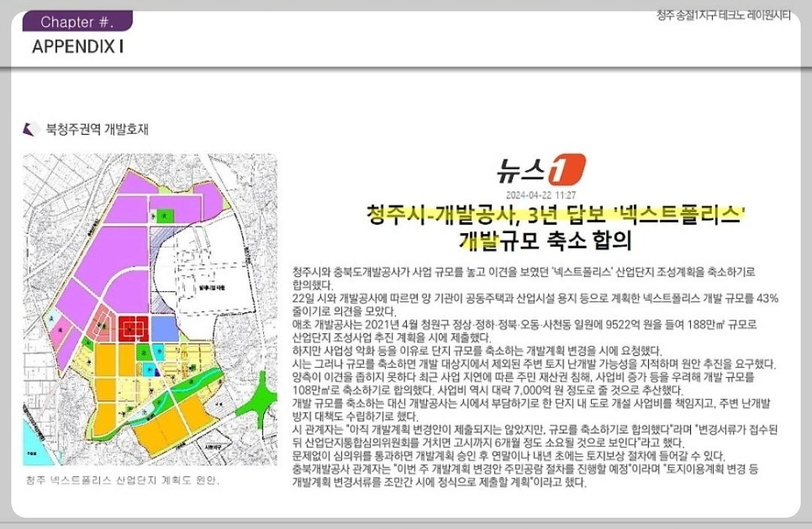Select the line starting 108만㎡로 축소하기로 합의했다
The height and width of the screenshot is (529, 812).
pos(488,390)
